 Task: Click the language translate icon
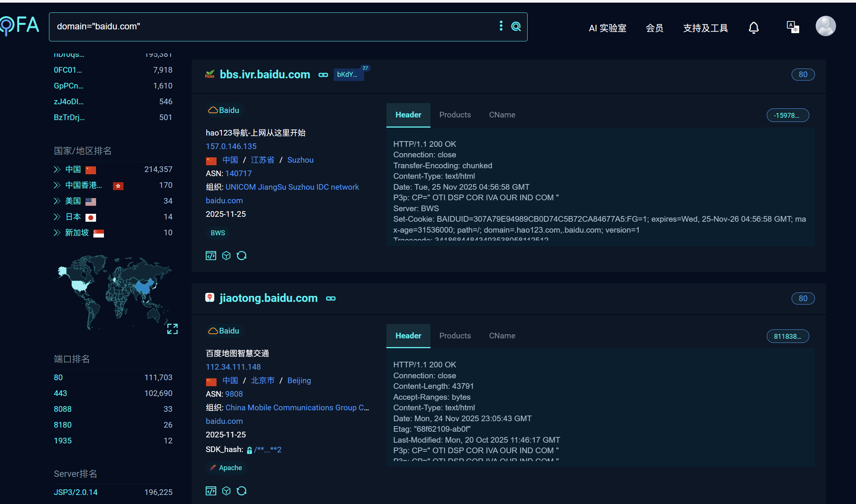(793, 27)
